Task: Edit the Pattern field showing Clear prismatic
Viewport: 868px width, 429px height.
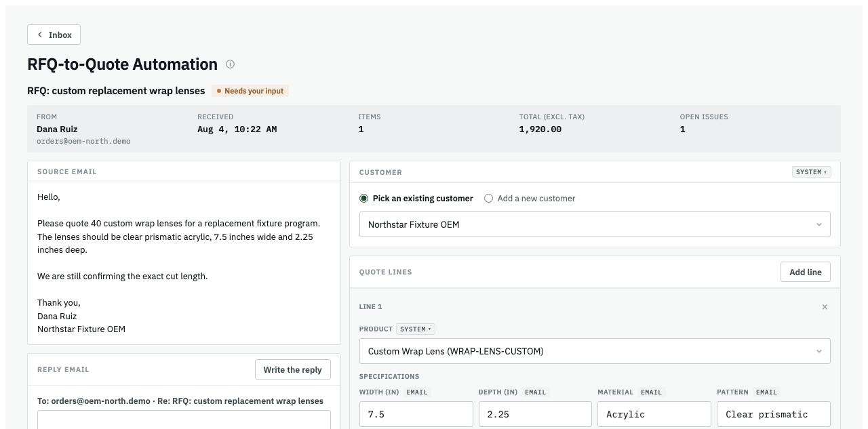Action: click(x=774, y=414)
